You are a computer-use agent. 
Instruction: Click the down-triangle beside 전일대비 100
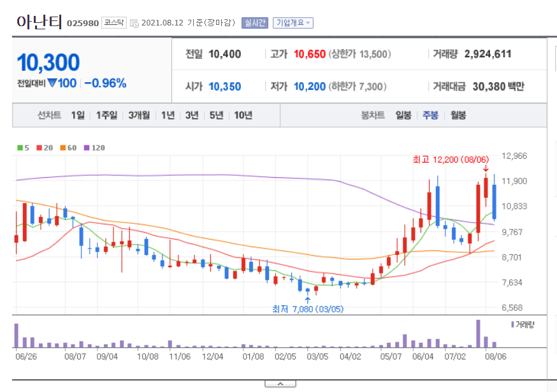(52, 83)
